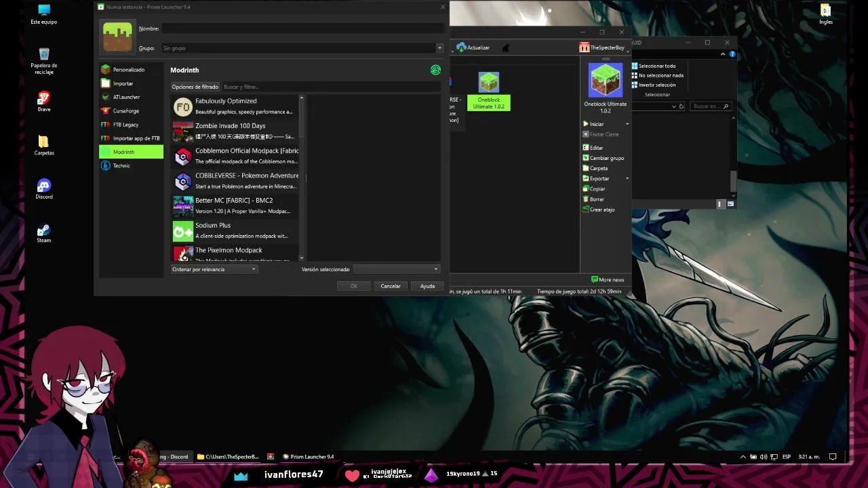Focus the Buscar y filtrar search box
Viewport: 868px width, 488px height.
331,87
